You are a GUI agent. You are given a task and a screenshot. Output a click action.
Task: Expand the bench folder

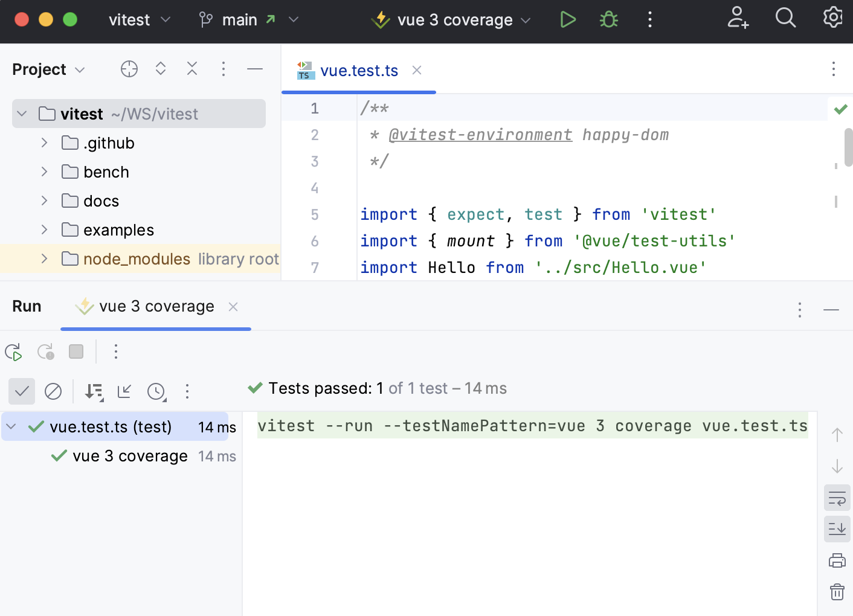tap(44, 172)
